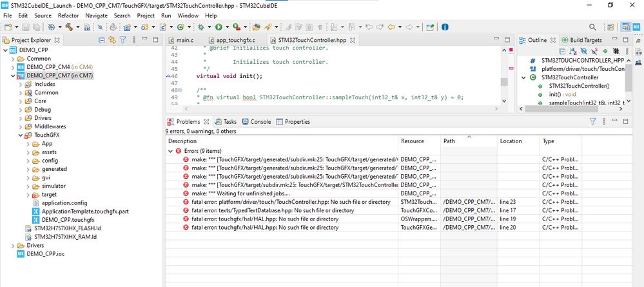Click the Open Perspective icon
This screenshot has height=287, width=644.
point(610,27)
